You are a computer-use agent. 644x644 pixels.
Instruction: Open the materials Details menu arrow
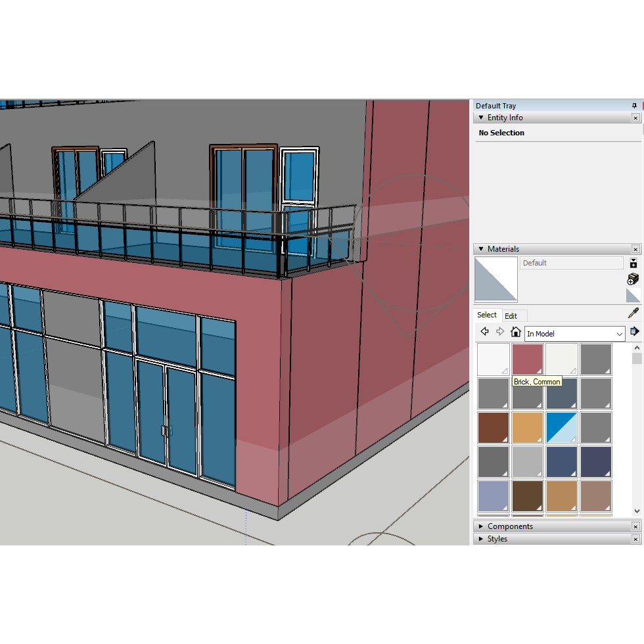point(634,331)
